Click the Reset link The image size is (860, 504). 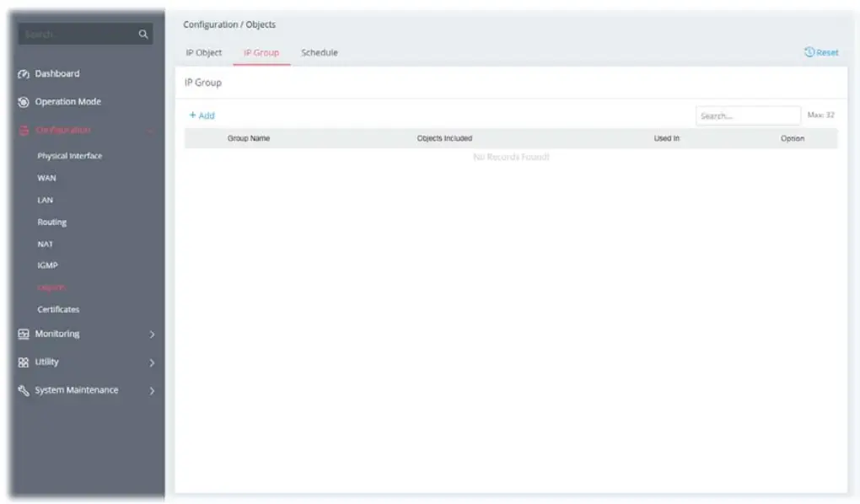827,52
